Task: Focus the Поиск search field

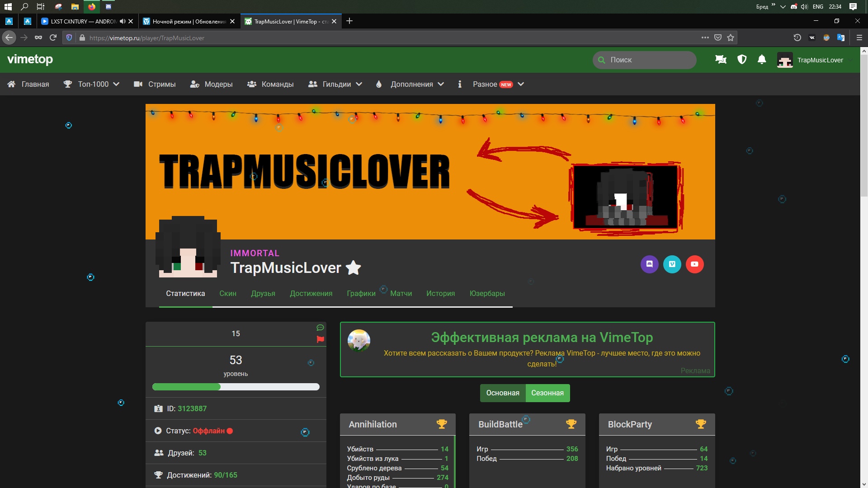Action: pyautogui.click(x=645, y=60)
